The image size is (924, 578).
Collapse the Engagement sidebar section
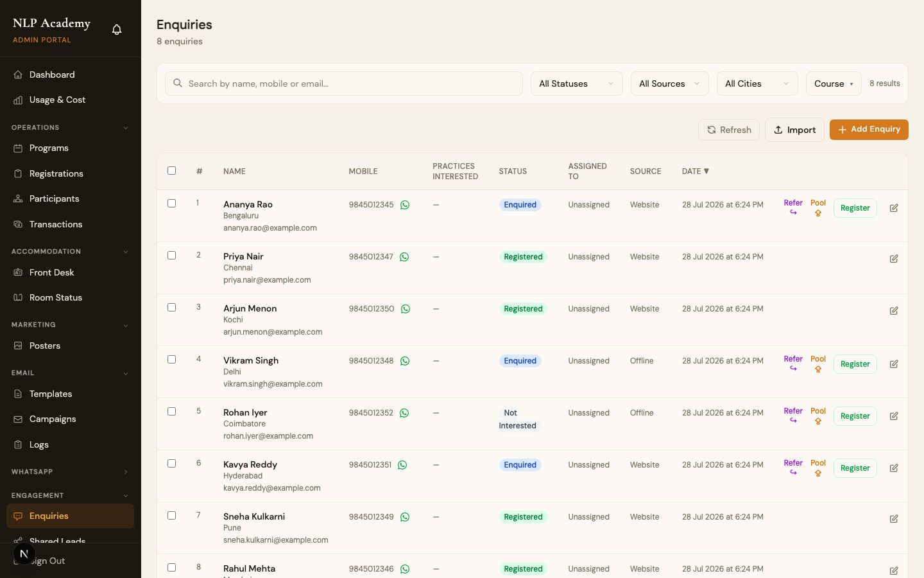pos(70,496)
